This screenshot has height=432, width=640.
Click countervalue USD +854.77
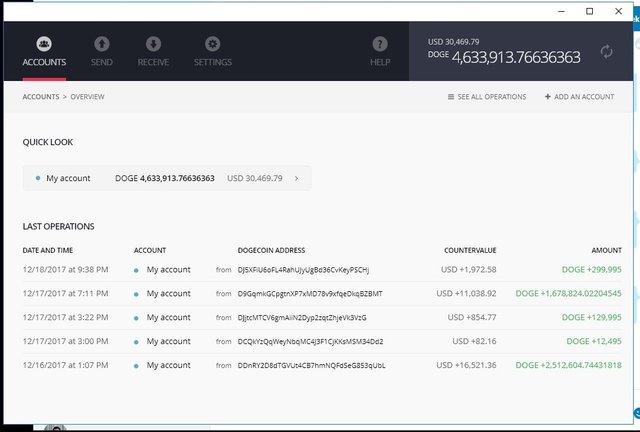tap(472, 317)
